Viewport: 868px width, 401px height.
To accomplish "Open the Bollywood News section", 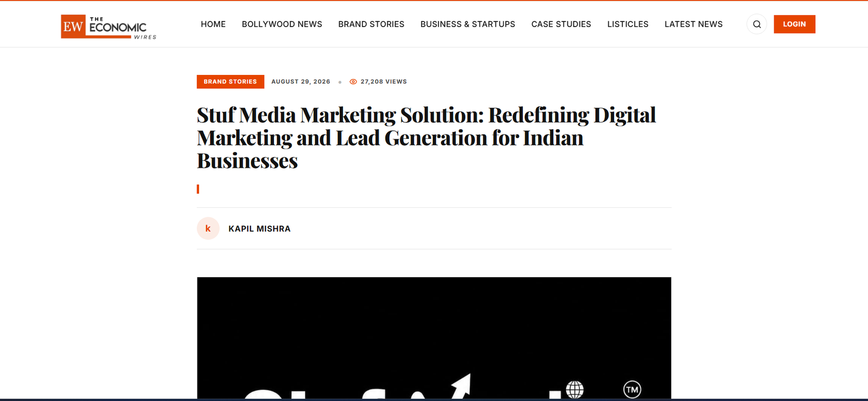I will [282, 24].
